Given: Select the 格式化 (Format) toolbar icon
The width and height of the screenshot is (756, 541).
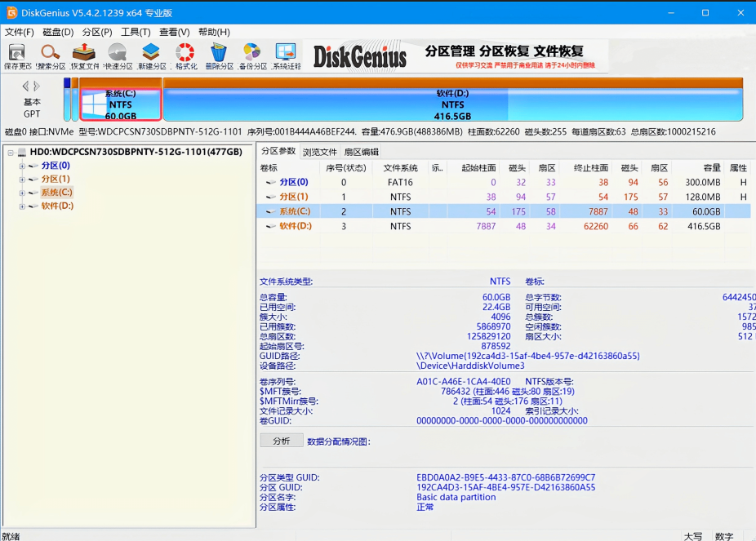Looking at the screenshot, I should pos(185,54).
